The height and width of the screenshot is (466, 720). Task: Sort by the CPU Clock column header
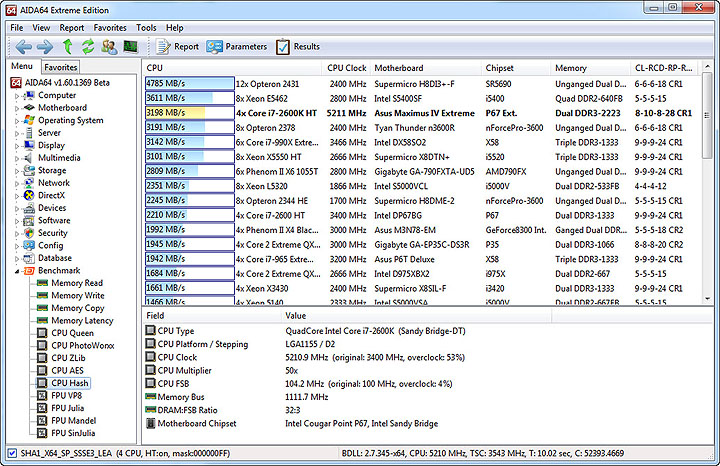(346, 68)
